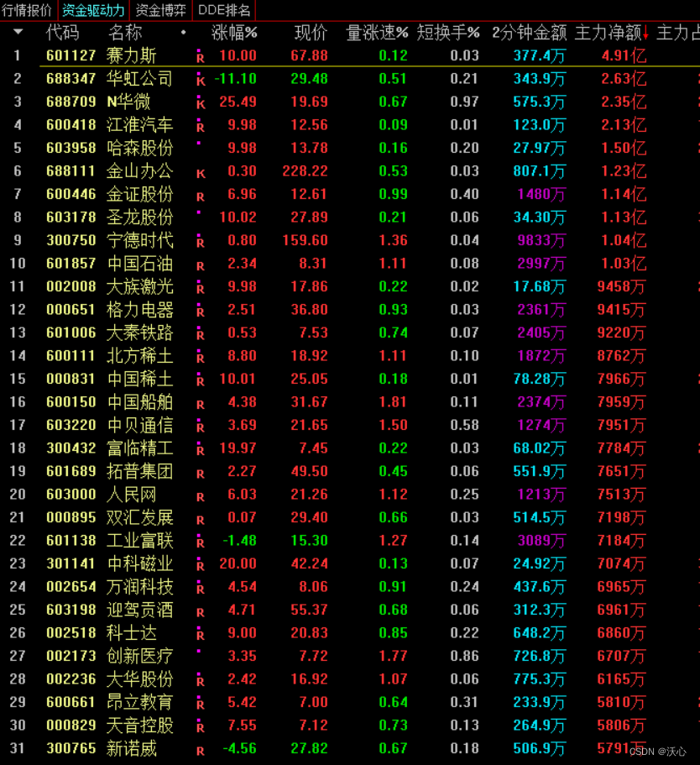Screen dimensions: 700x765
Task: Click the R marker beside 江淮汽车
Action: tap(200, 126)
